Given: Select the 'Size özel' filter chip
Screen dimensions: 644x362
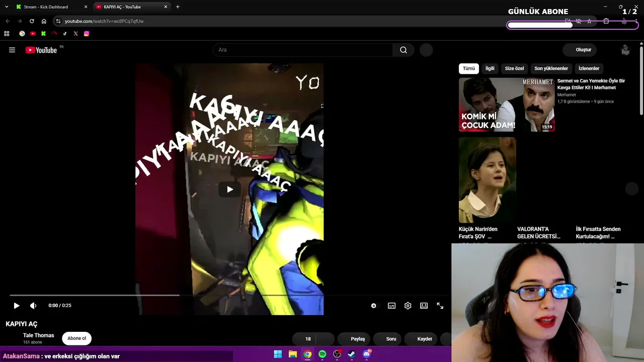Looking at the screenshot, I should tap(515, 68).
